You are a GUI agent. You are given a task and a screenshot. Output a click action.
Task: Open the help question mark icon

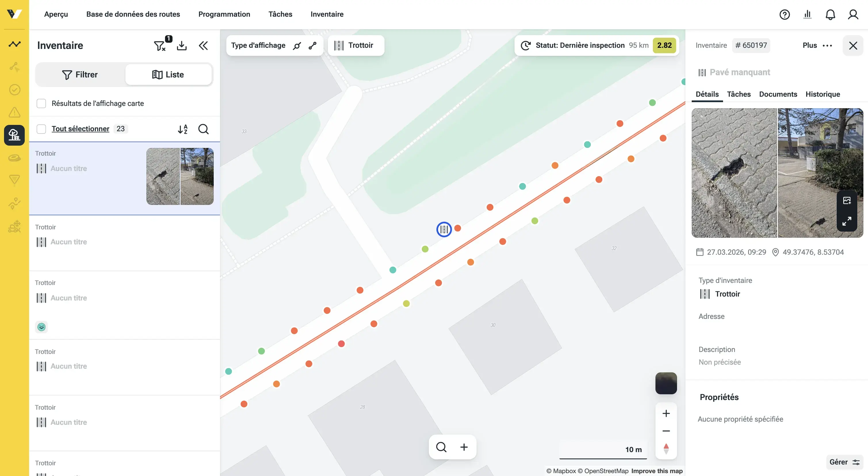click(784, 14)
